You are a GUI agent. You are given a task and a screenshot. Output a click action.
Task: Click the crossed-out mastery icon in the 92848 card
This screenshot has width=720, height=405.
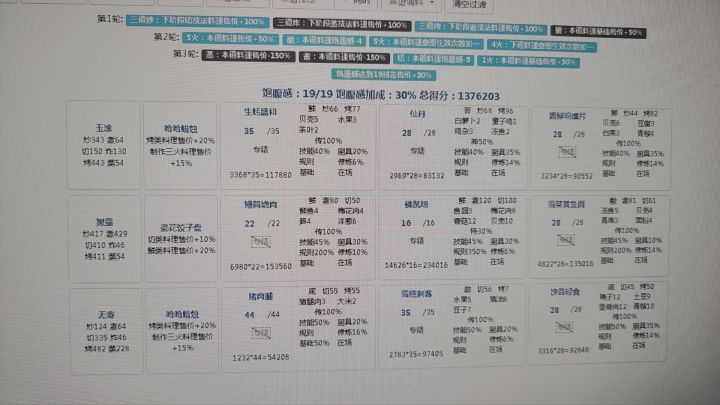[x=563, y=327]
